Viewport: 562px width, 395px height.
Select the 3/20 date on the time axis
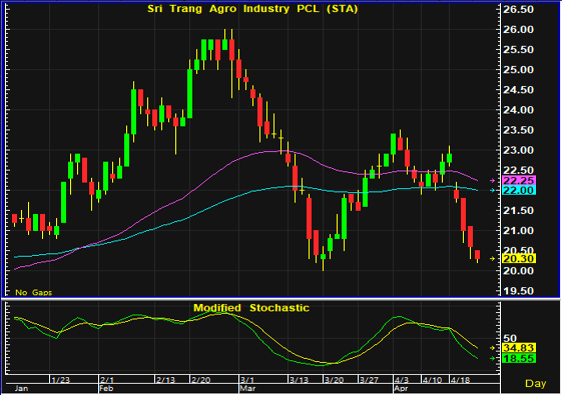tap(334, 380)
